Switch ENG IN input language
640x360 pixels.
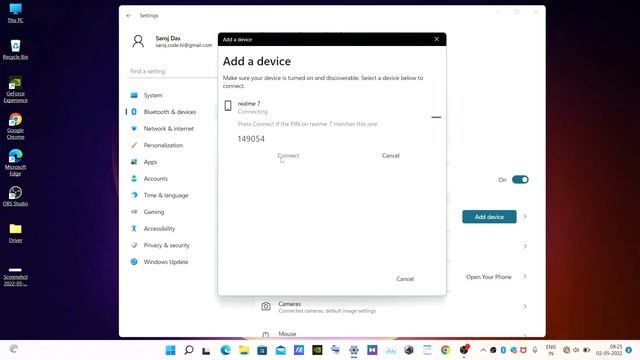pos(551,350)
